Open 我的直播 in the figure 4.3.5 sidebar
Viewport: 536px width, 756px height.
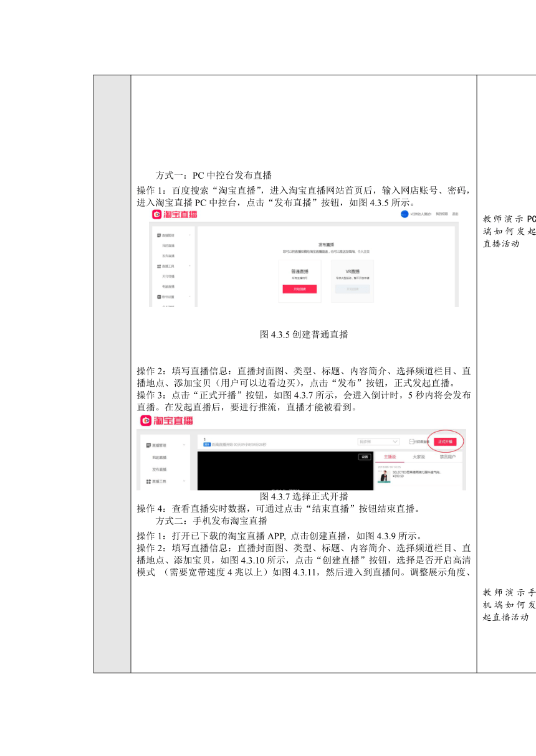(x=168, y=246)
